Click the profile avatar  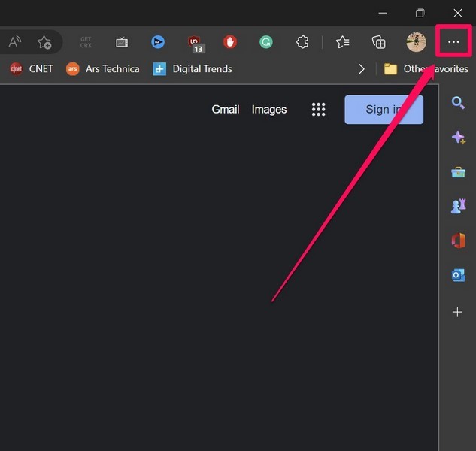pos(416,42)
